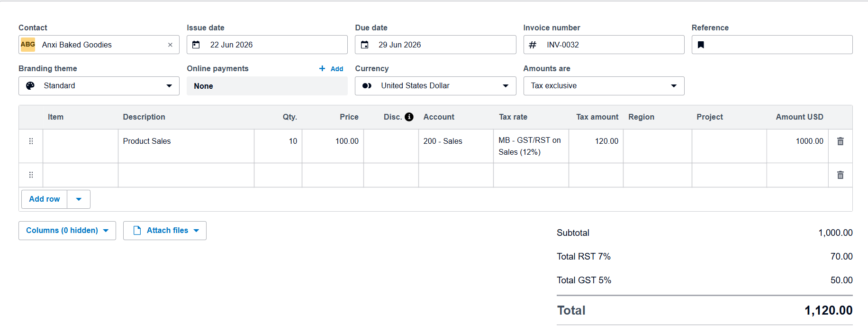Grab the Product Sales row drag handle
This screenshot has width=868, height=326.
[31, 141]
